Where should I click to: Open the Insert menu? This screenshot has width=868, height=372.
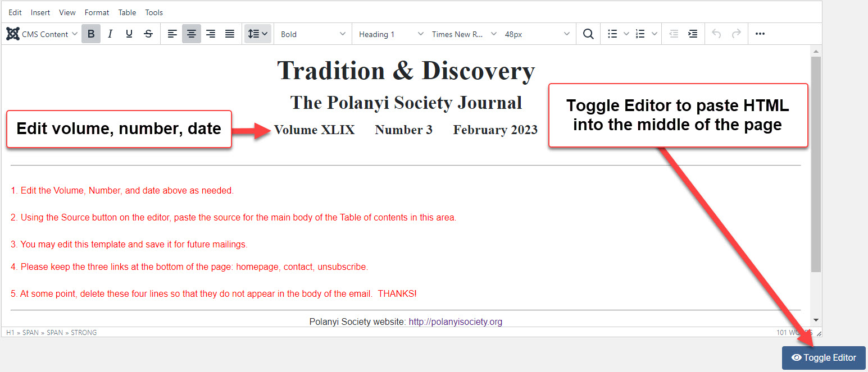pos(40,12)
